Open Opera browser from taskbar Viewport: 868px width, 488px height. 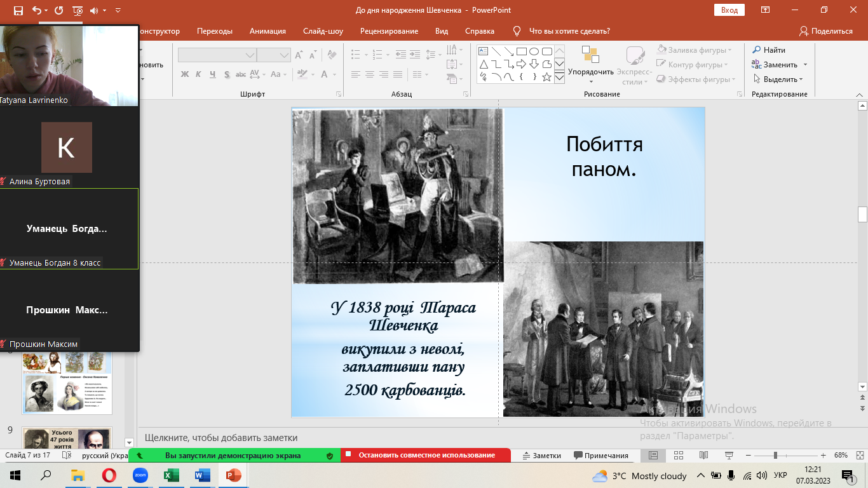[109, 475]
